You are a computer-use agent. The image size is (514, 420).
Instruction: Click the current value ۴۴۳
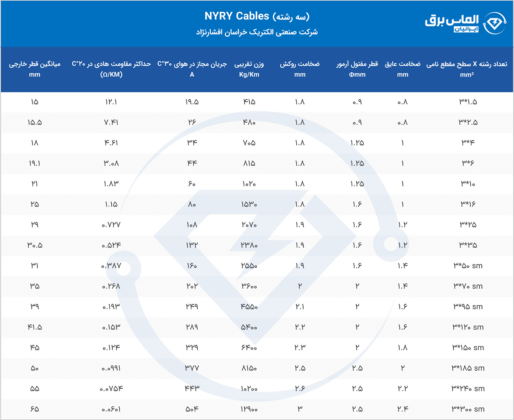pos(192,389)
